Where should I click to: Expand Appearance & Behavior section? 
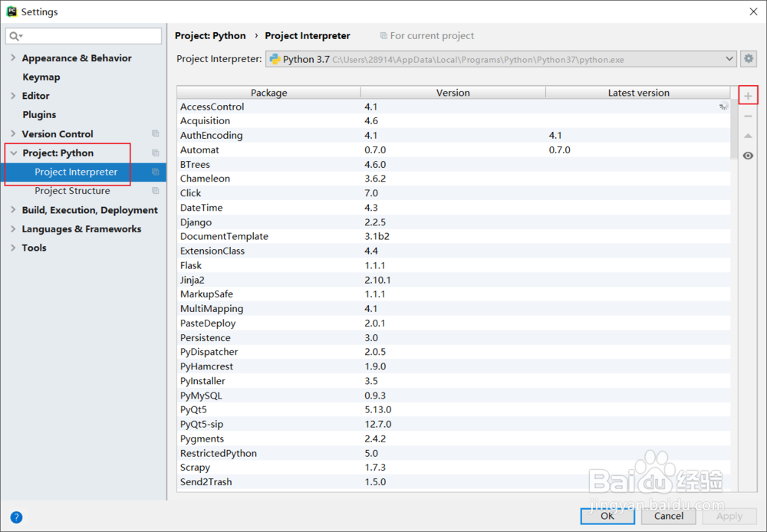13,57
